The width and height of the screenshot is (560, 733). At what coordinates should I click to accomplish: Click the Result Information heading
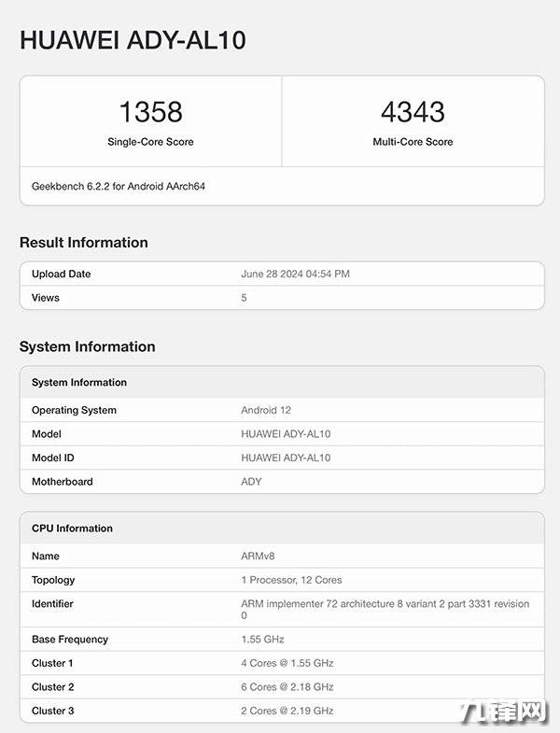click(84, 243)
